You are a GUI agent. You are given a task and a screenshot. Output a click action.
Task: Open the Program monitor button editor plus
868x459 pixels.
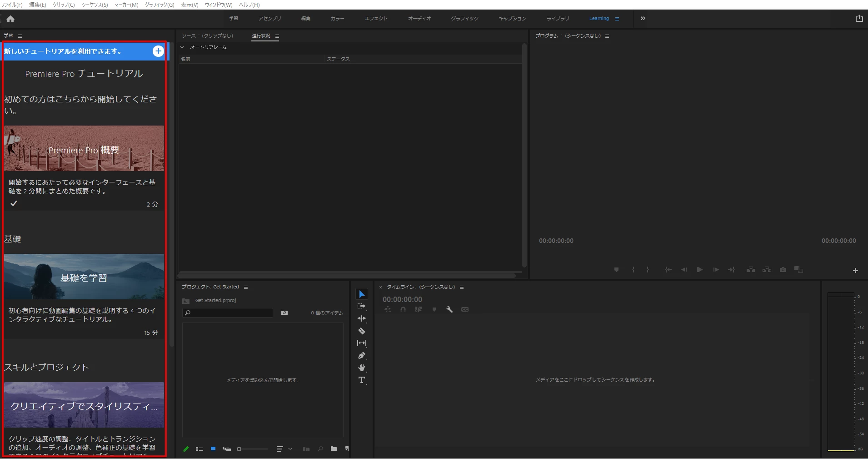(x=855, y=270)
